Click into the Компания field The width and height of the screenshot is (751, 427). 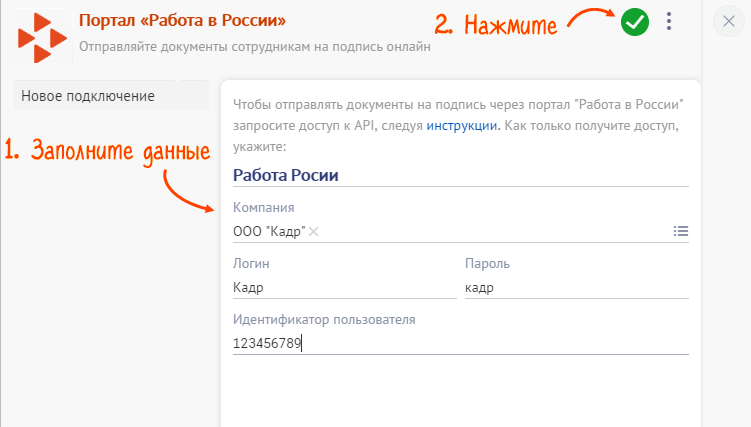click(x=490, y=231)
